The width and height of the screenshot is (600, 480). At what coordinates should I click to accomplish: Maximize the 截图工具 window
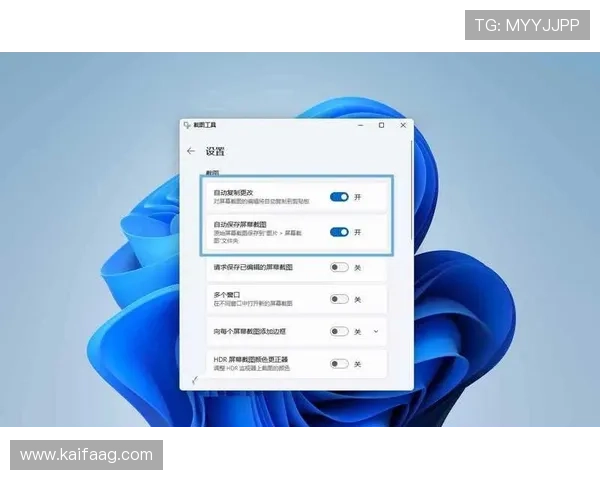381,125
